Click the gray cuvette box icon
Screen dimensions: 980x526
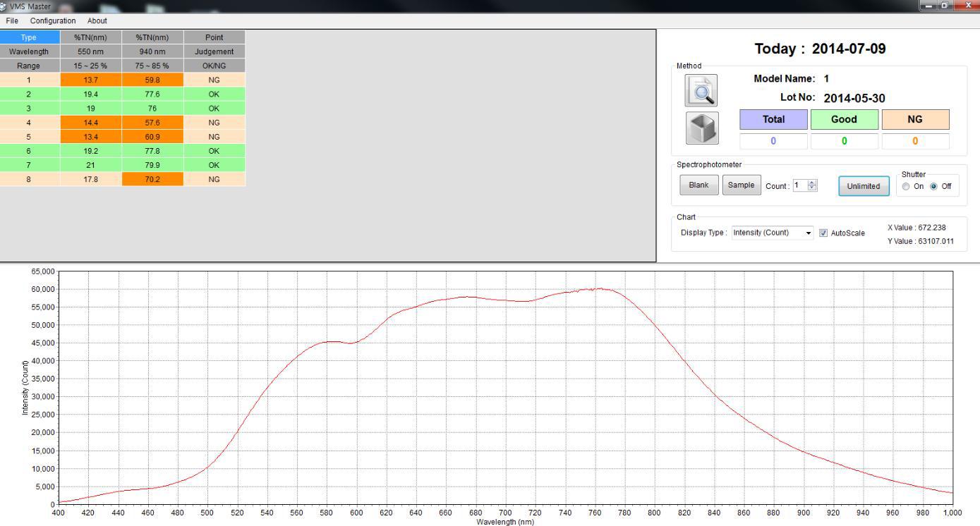pos(702,128)
